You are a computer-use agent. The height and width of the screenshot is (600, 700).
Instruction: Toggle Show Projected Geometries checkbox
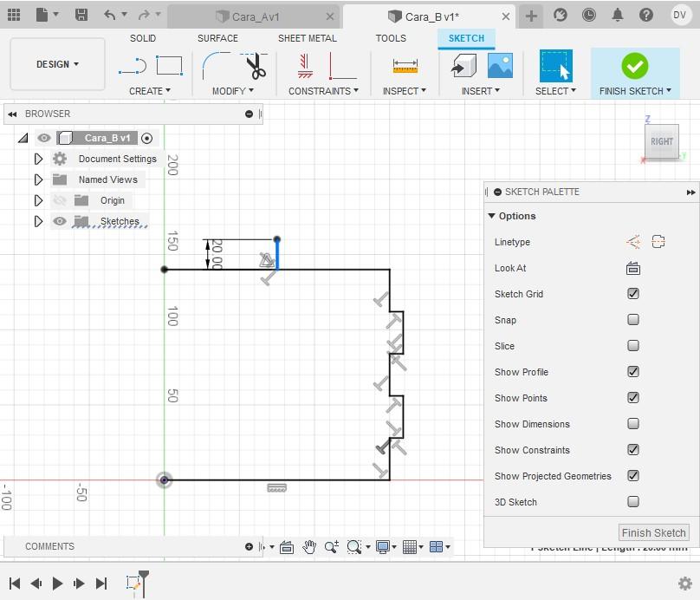[633, 476]
